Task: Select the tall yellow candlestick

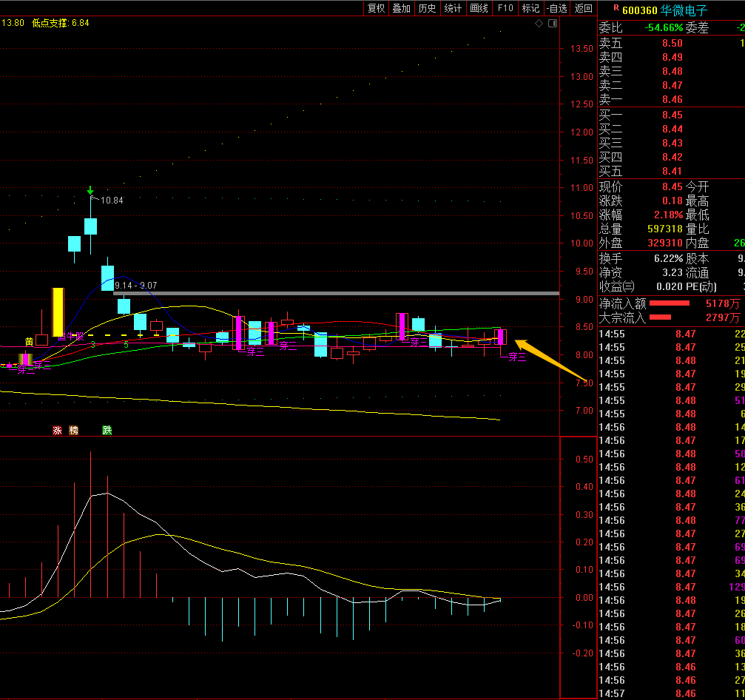Action: coord(58,312)
